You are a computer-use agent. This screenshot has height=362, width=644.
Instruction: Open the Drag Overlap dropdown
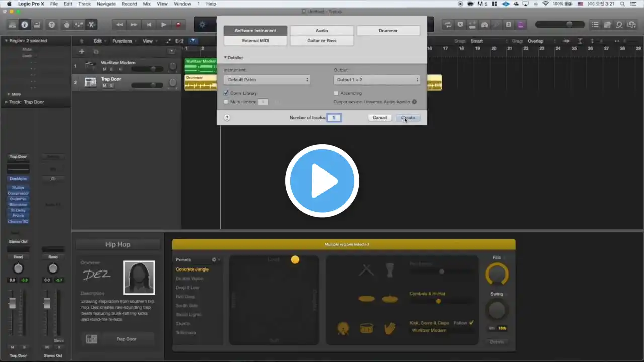[x=541, y=41]
